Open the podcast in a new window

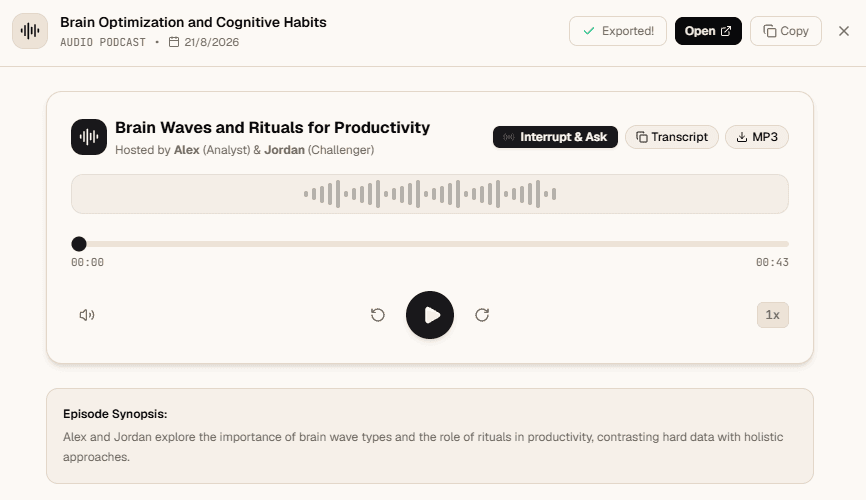tap(708, 31)
